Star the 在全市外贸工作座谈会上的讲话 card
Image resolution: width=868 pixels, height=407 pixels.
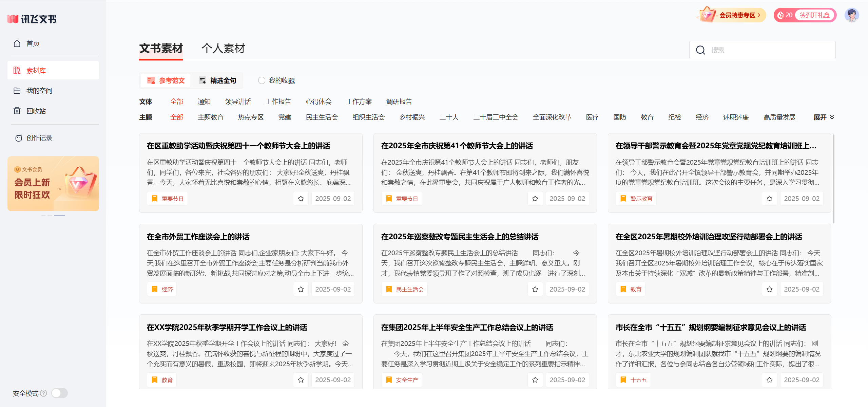pyautogui.click(x=301, y=289)
